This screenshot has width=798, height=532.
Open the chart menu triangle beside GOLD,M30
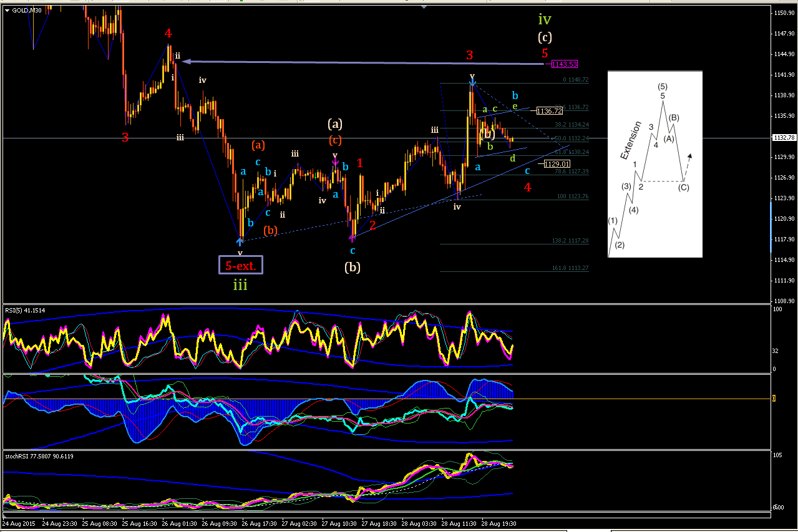pyautogui.click(x=7, y=11)
